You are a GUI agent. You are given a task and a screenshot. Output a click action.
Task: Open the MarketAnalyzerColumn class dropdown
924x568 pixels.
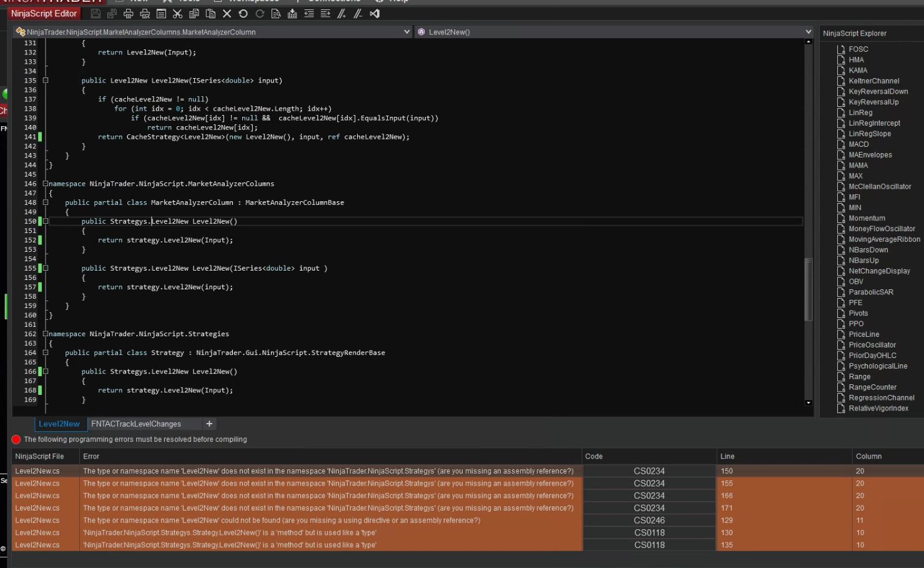coord(406,32)
